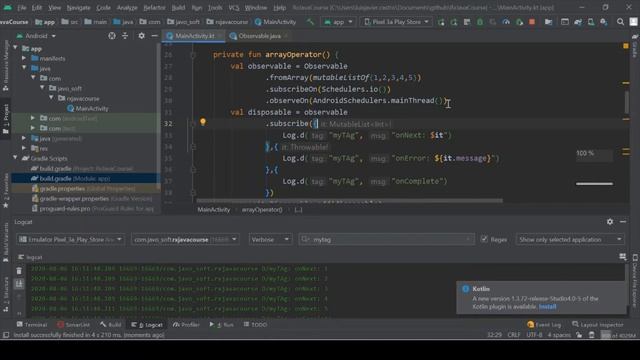Open the Build menu
The height and width of the screenshot is (360, 640).
tap(178, 8)
